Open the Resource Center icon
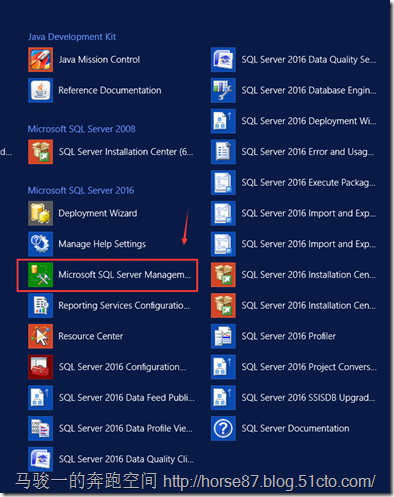The width and height of the screenshot is (394, 497). point(40,336)
